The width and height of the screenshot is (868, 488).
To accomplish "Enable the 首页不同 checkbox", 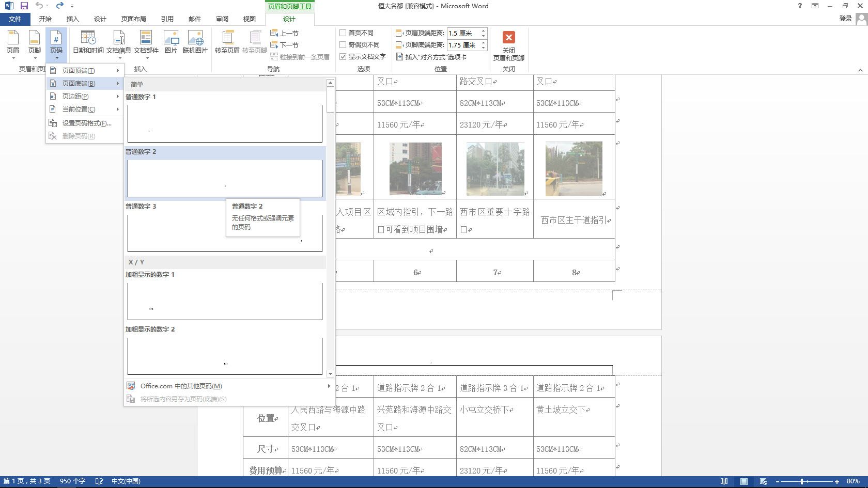I will click(x=343, y=33).
